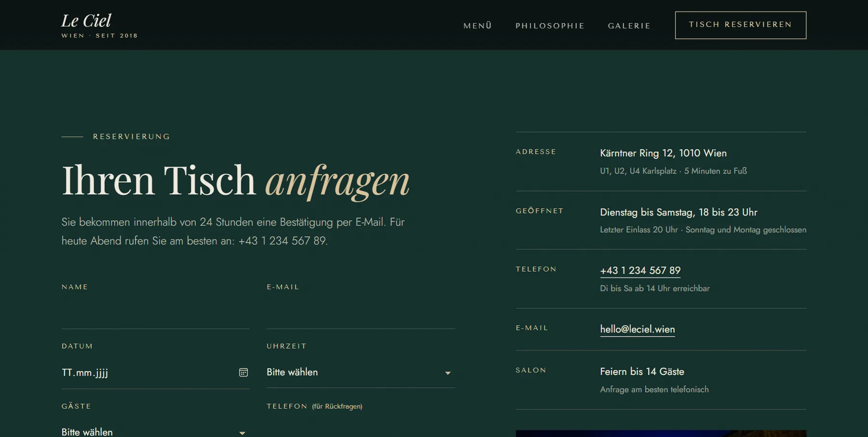Select the Gäste 'Bitte wählen' box

point(155,430)
